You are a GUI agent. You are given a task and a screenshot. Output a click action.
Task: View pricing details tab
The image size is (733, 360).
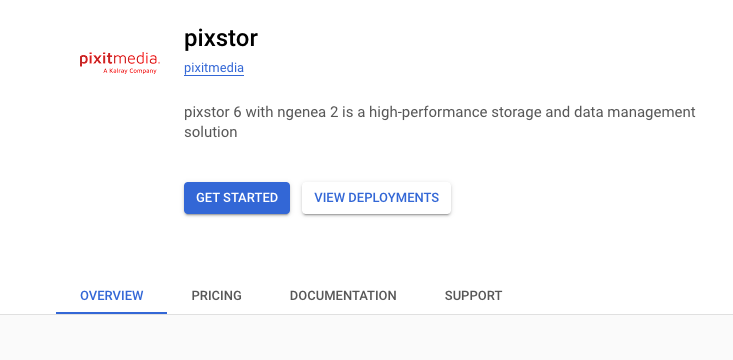[216, 295]
